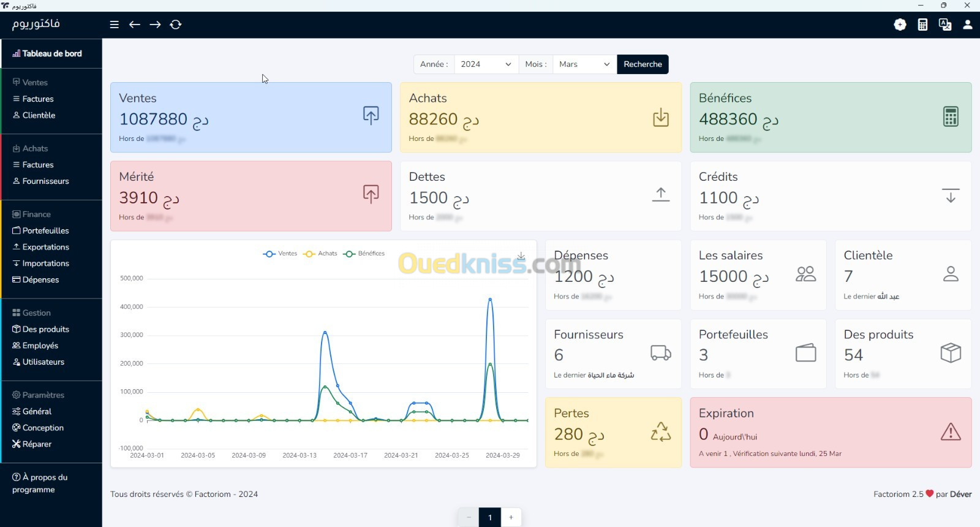Go forward with the right arrow
The image size is (980, 527).
coord(155,25)
